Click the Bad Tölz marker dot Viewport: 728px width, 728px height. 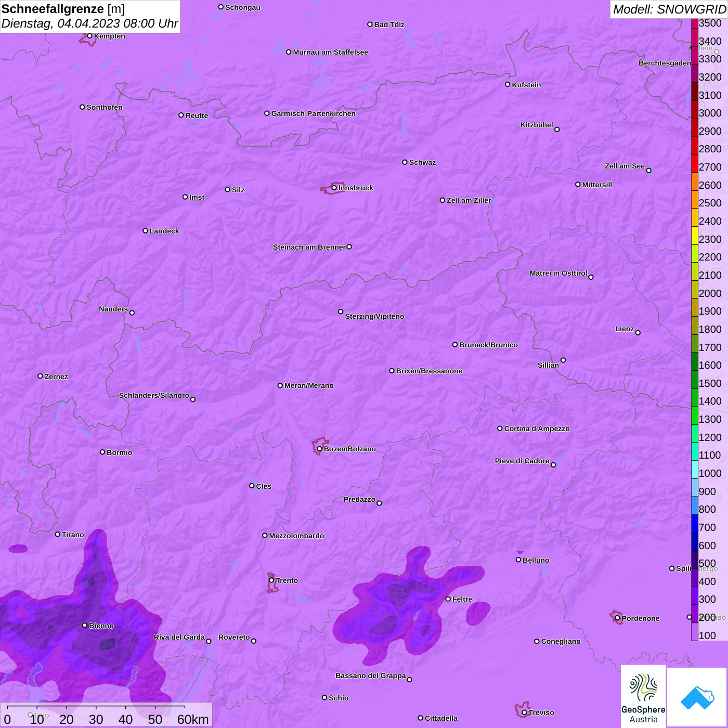370,24
